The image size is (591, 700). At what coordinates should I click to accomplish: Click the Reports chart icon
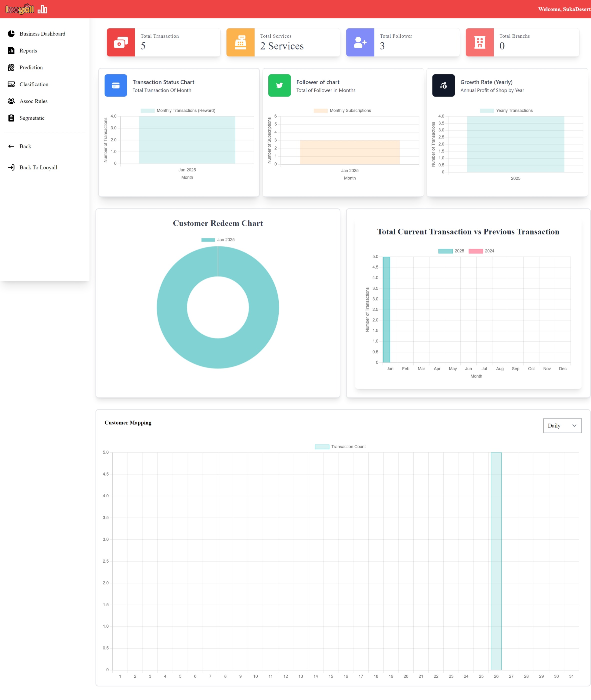[11, 51]
